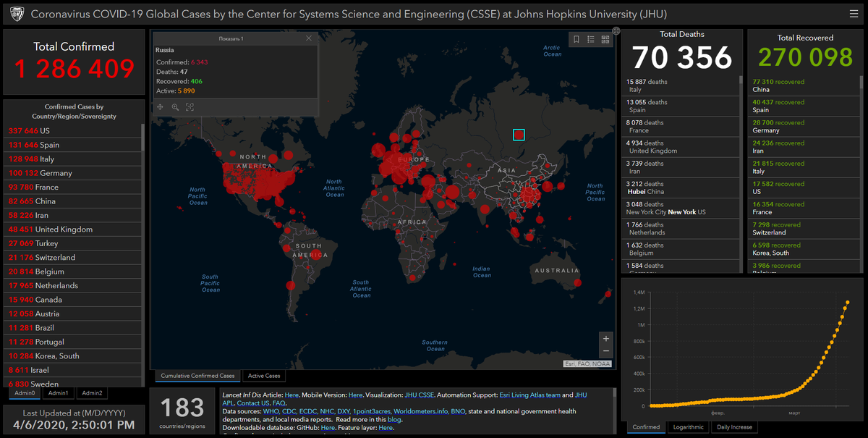This screenshot has width=868, height=438.
Task: Zoom in the map with plus button
Action: [606, 338]
